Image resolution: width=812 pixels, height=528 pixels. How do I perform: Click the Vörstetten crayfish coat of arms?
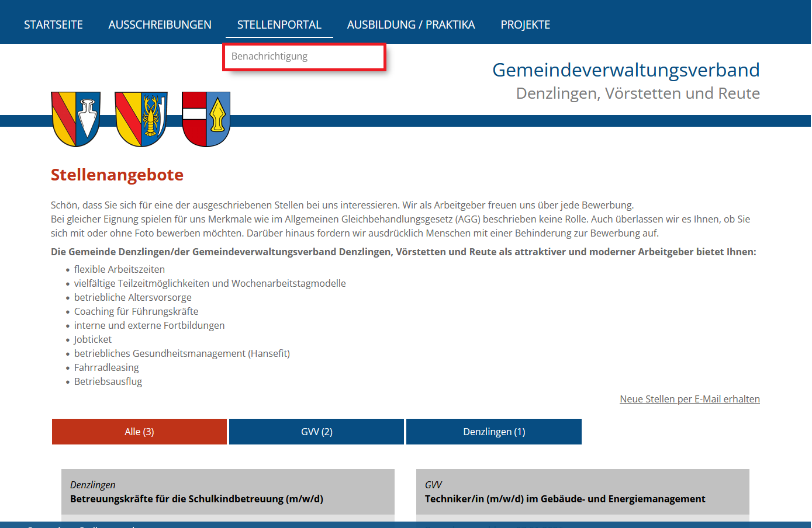(141, 119)
